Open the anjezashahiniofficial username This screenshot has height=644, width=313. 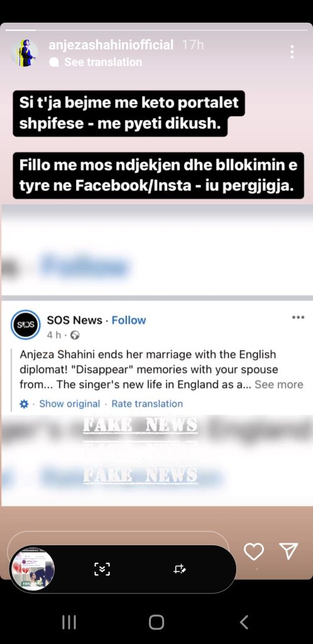point(111,45)
